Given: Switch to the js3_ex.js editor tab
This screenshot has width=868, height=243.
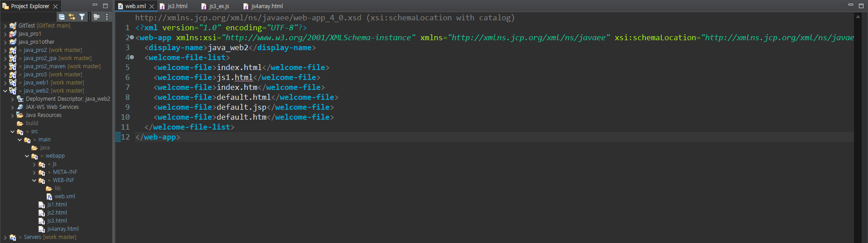Looking at the screenshot, I should [216, 6].
